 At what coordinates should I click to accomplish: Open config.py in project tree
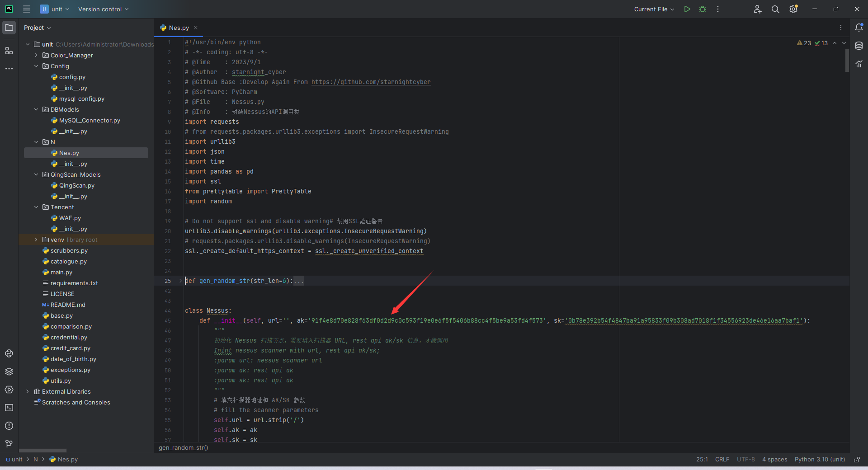(x=72, y=77)
